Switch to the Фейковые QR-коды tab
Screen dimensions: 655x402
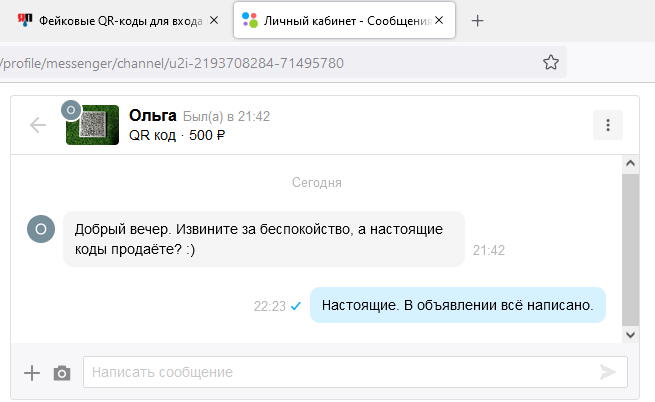(x=113, y=20)
